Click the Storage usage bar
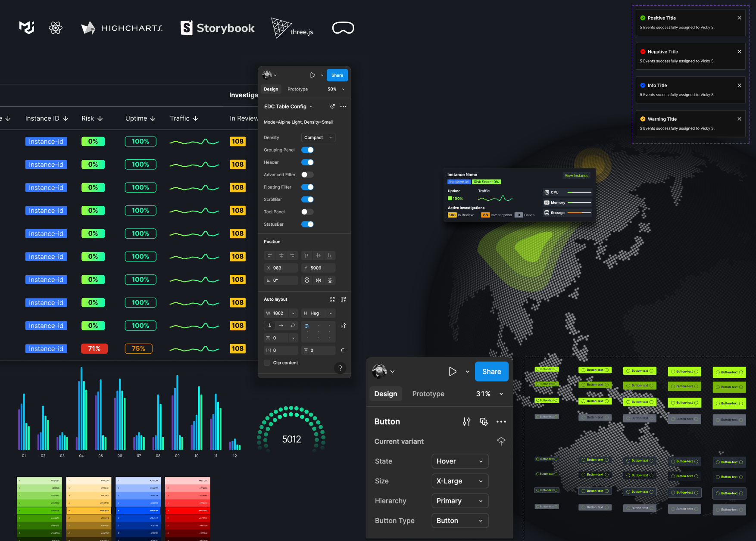This screenshot has height=541, width=756. pyautogui.click(x=579, y=213)
